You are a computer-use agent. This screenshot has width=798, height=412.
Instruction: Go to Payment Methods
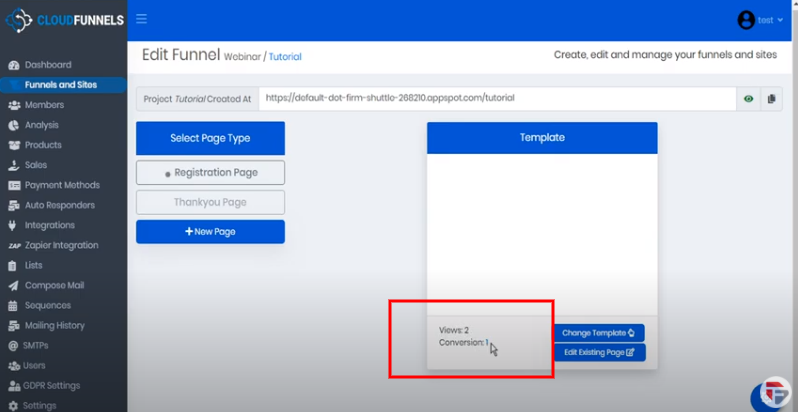(61, 185)
